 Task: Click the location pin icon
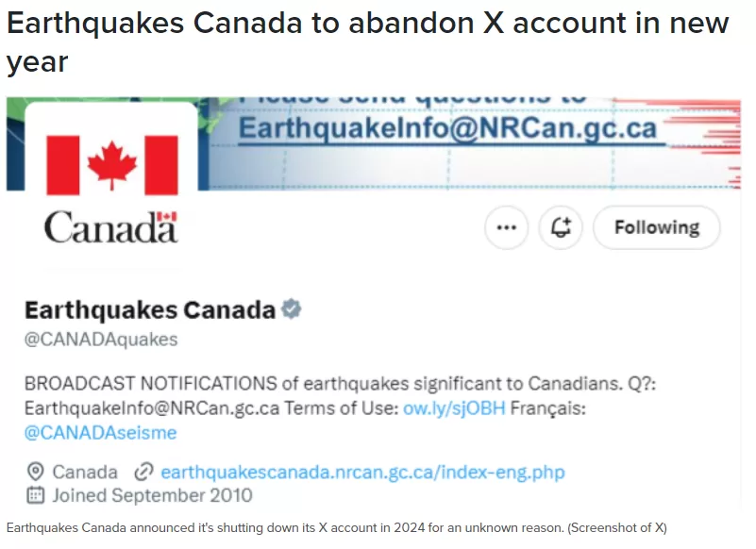coord(35,472)
